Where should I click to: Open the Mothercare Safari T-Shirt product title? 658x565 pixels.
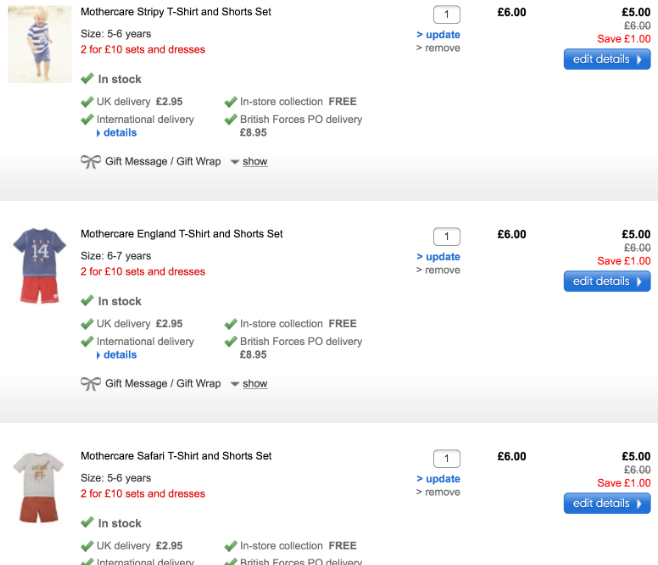point(176,456)
